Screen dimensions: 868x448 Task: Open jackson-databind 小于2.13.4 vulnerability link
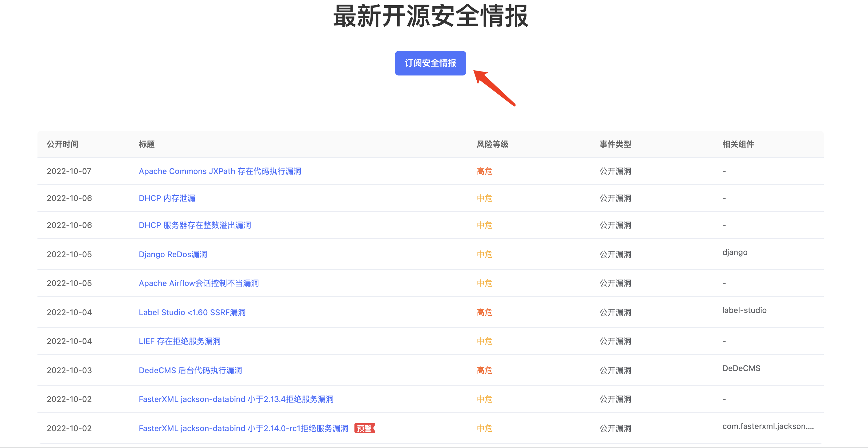coord(236,399)
